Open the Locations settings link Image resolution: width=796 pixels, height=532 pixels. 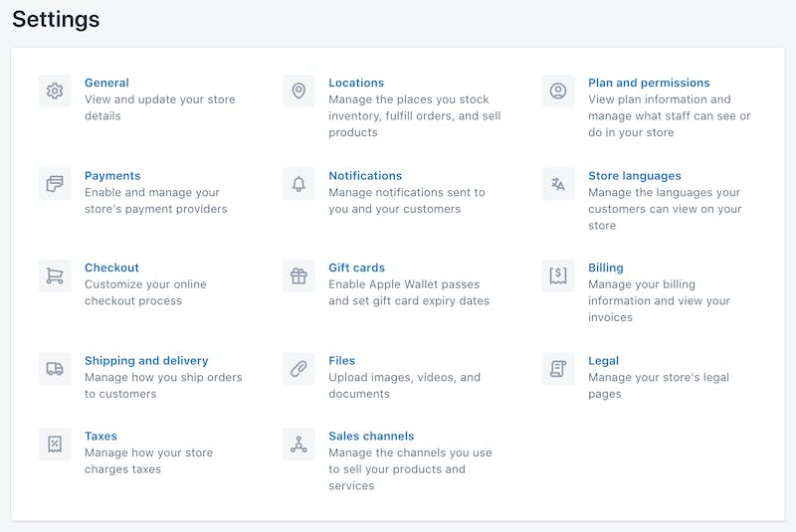[x=356, y=83]
